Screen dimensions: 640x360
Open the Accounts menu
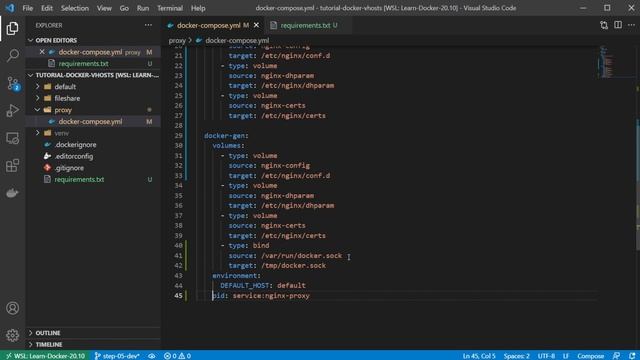(x=12, y=308)
